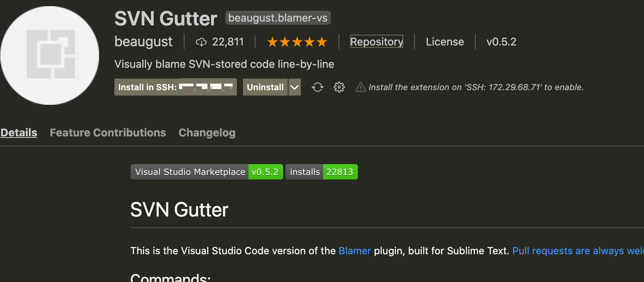Select the Details tab
Viewport: 644px width, 282px height.
coord(19,133)
